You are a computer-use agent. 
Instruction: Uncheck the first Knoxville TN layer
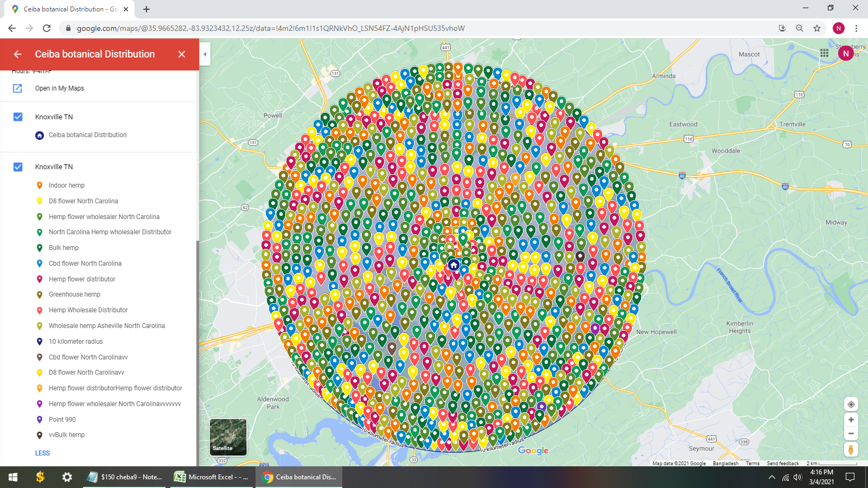(x=18, y=117)
